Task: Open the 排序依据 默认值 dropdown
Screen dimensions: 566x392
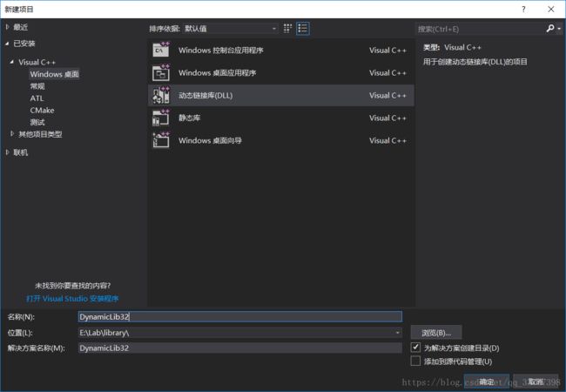Action: point(230,29)
